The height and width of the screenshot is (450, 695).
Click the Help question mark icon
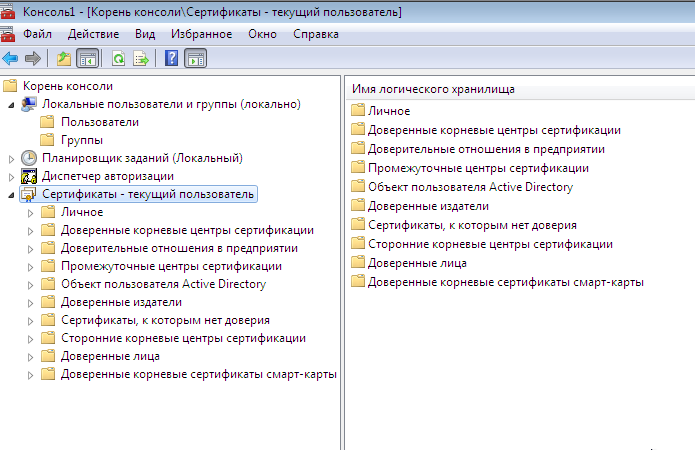pyautogui.click(x=172, y=59)
